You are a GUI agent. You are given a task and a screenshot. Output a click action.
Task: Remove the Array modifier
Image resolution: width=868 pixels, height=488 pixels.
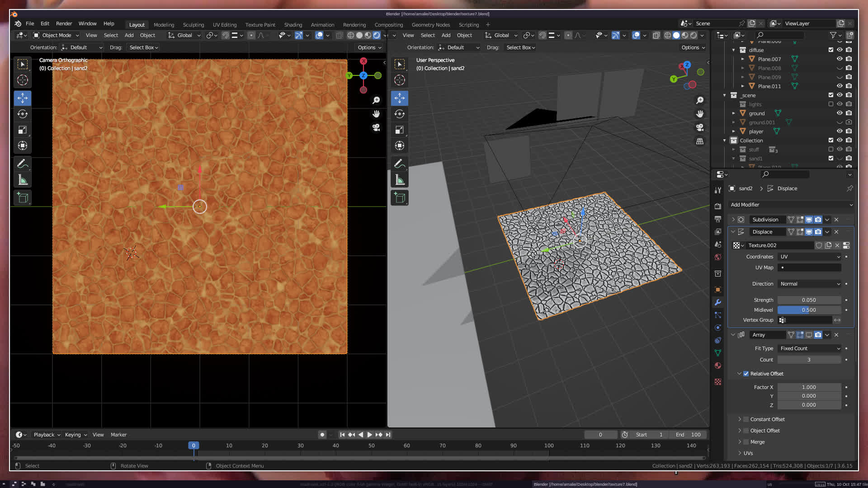836,335
